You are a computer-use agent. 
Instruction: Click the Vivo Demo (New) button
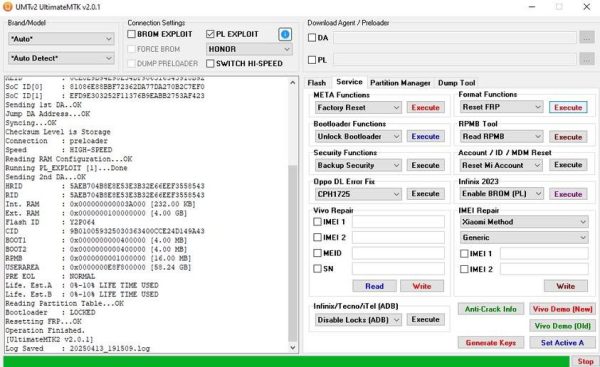[x=562, y=309]
